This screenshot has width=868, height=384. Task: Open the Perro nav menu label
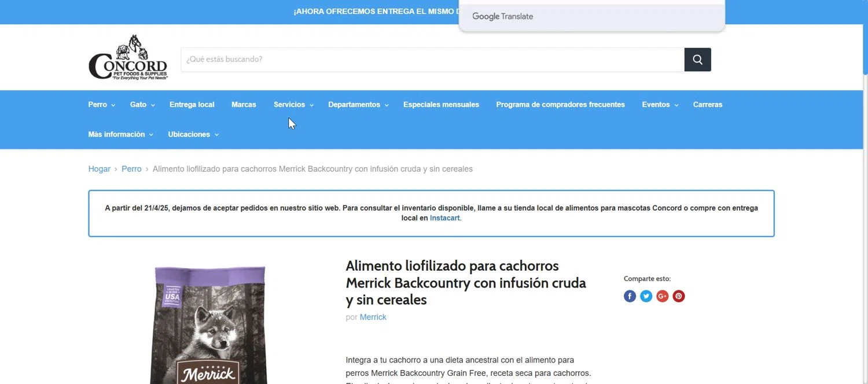(97, 105)
